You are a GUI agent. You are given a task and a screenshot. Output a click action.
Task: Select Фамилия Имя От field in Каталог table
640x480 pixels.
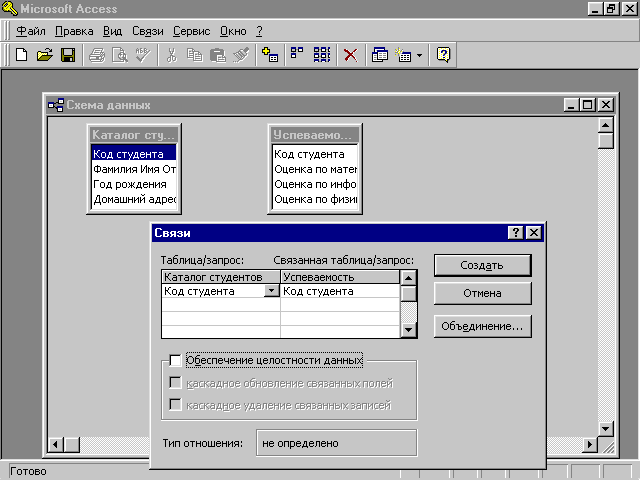(x=133, y=169)
